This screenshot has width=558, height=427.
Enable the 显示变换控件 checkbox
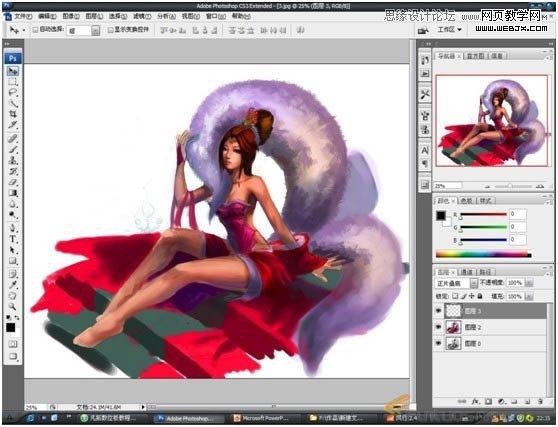111,30
